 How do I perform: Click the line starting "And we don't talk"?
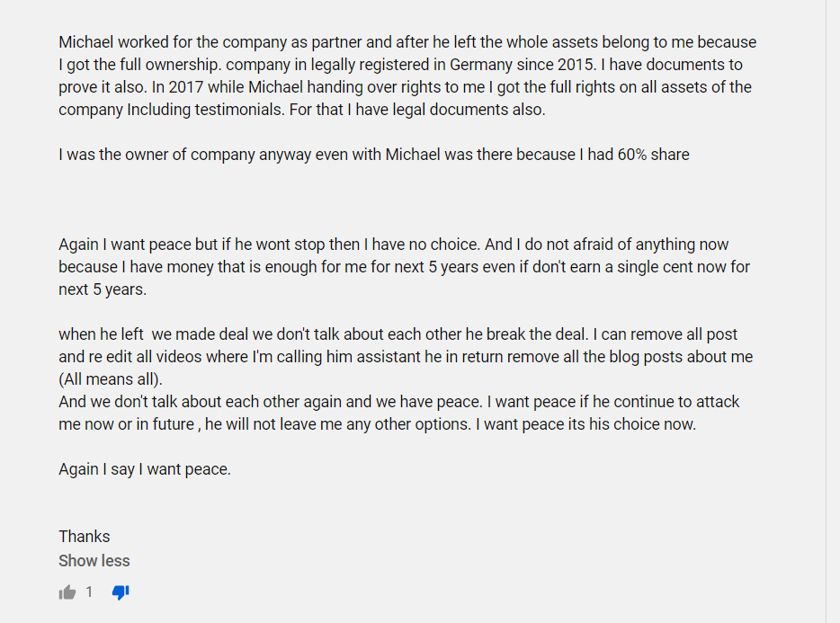[398, 402]
